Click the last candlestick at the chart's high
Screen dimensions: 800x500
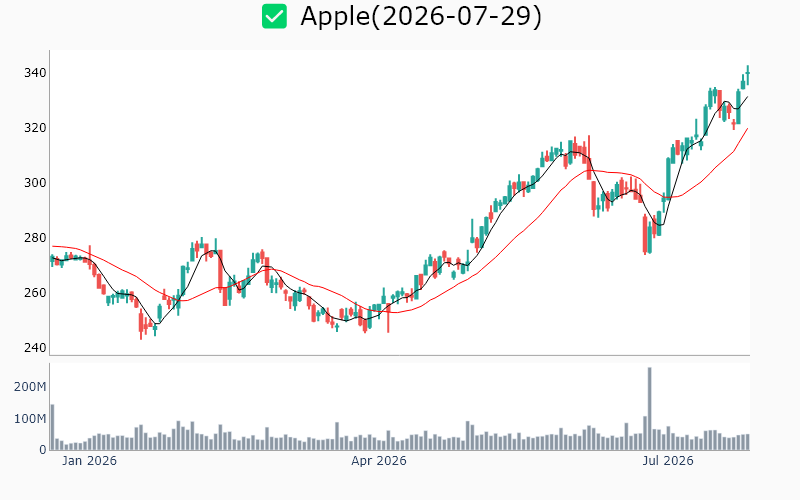[747, 74]
